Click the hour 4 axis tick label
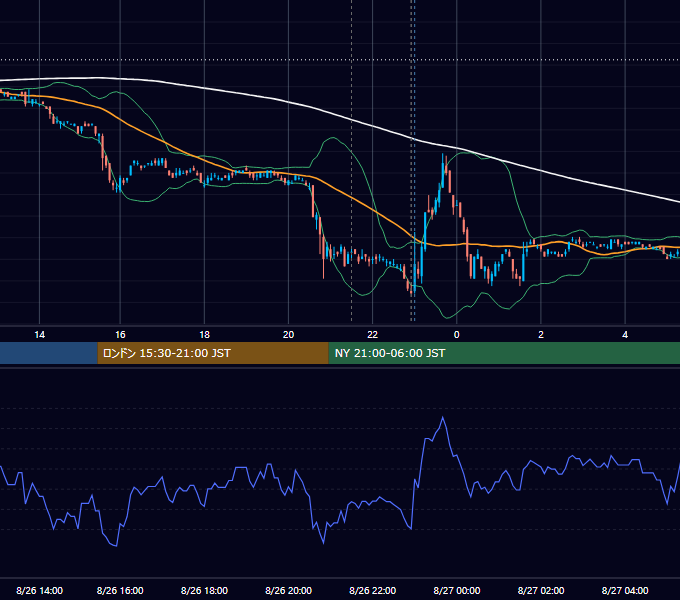Screen dimensions: 680x600 [x=625, y=335]
